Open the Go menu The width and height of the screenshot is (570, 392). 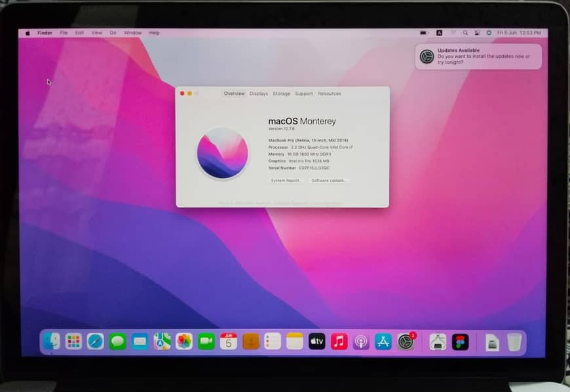point(113,33)
